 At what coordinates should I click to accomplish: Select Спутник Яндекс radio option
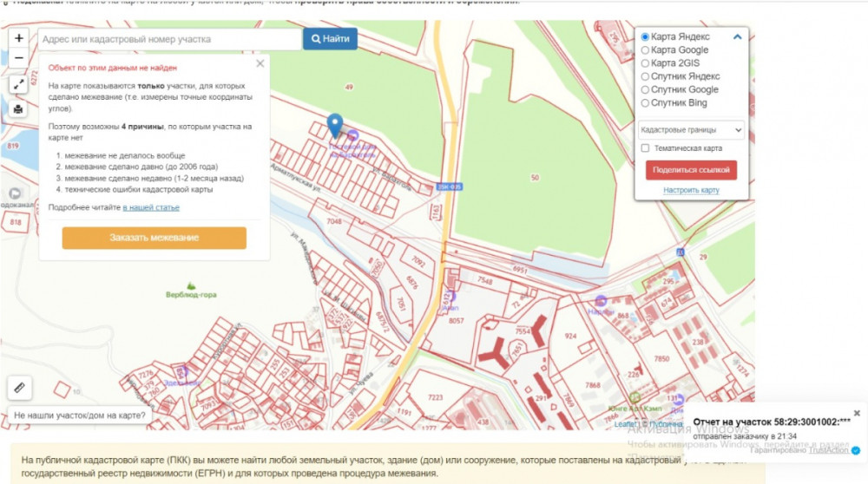pyautogui.click(x=645, y=76)
